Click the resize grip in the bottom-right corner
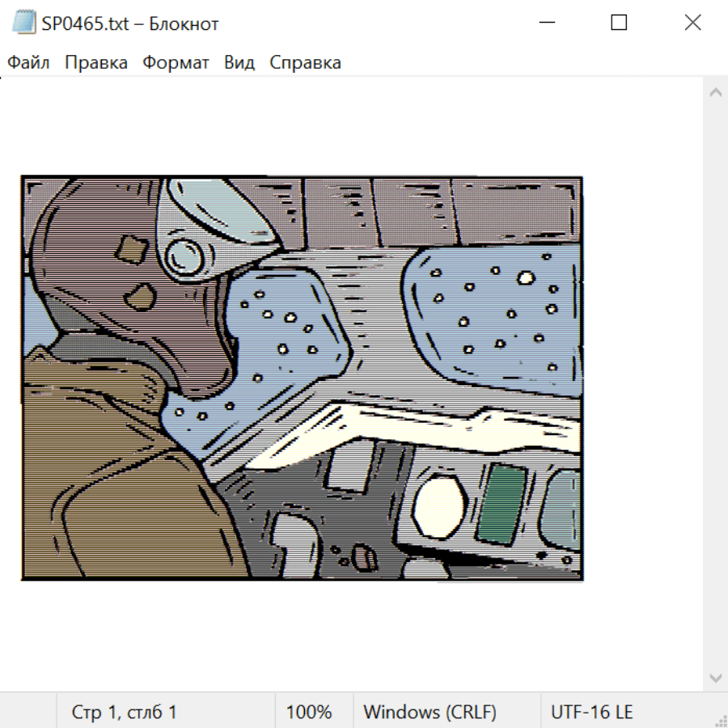728x728 pixels. pyautogui.click(x=720, y=720)
